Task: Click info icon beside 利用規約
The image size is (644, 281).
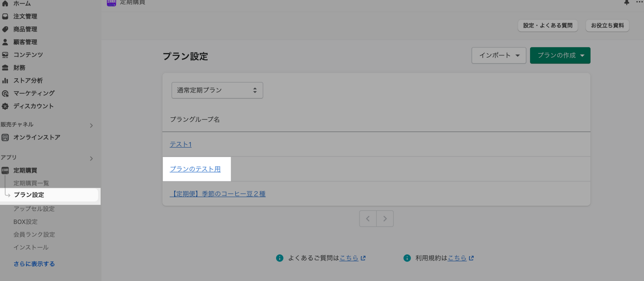Action: (x=407, y=258)
